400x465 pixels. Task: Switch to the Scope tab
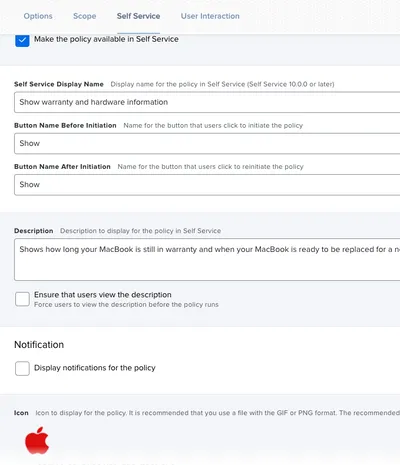point(85,16)
